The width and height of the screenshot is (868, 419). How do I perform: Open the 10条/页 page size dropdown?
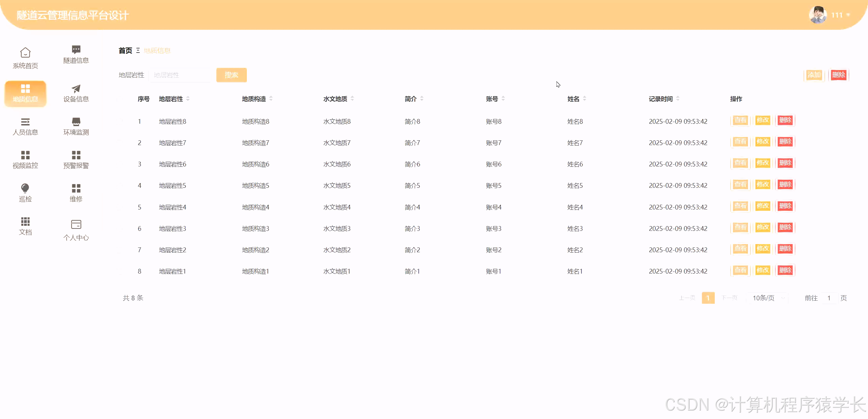(768, 298)
